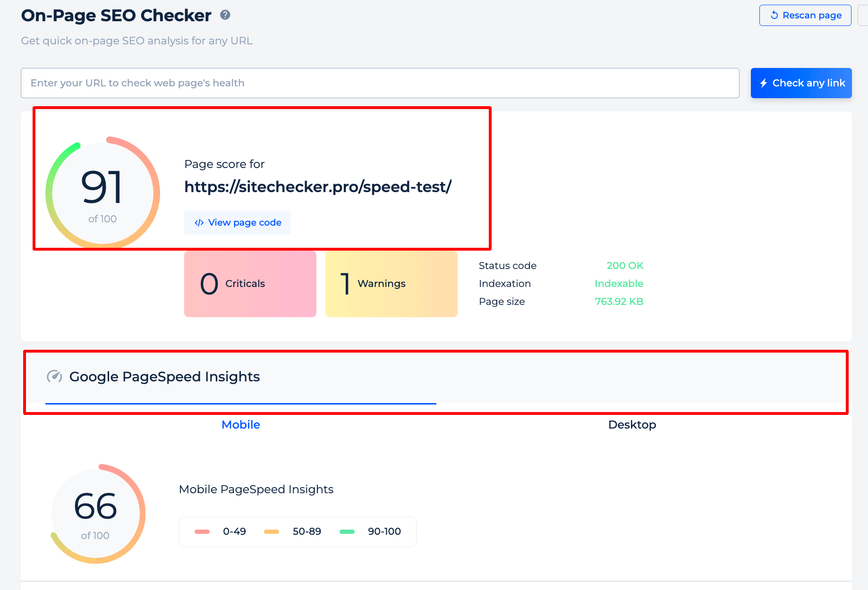The image size is (868, 590).
Task: Click the Status code label
Action: click(508, 266)
